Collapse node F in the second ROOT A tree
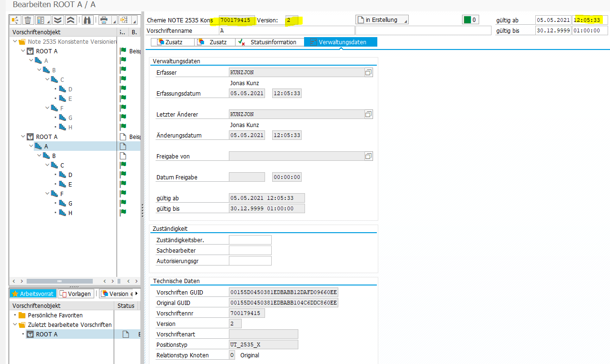610x364 pixels. pyautogui.click(x=47, y=194)
